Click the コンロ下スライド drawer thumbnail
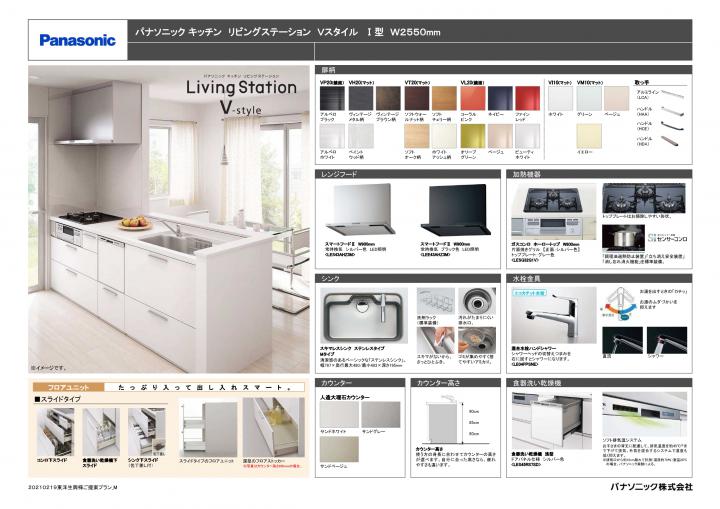 [55, 432]
